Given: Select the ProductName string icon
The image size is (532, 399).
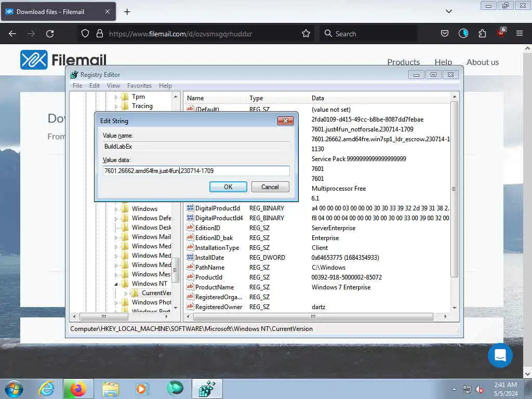Looking at the screenshot, I should 190,287.
